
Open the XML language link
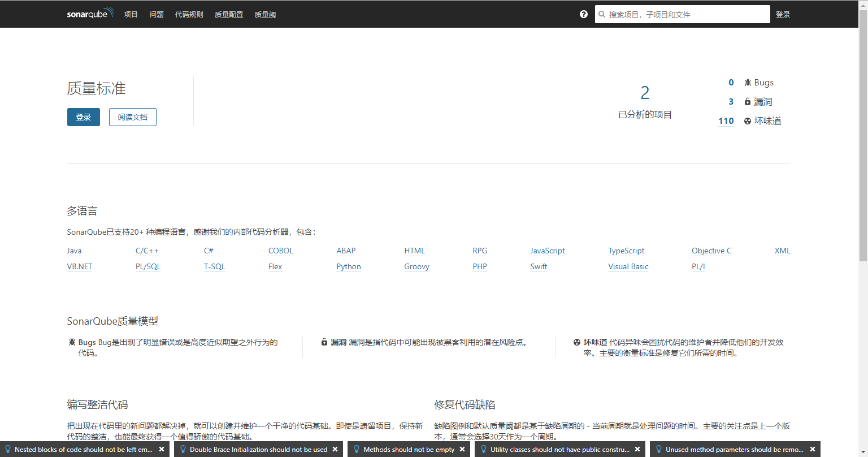(782, 251)
